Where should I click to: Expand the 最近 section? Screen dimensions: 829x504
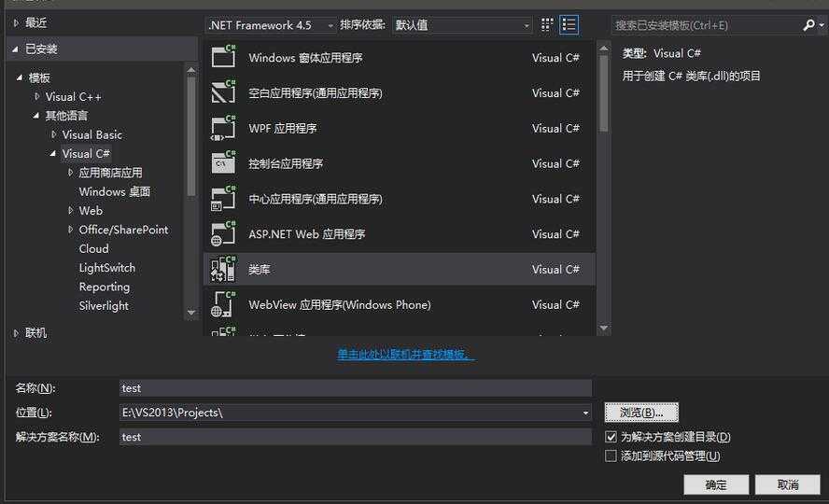tap(16, 22)
